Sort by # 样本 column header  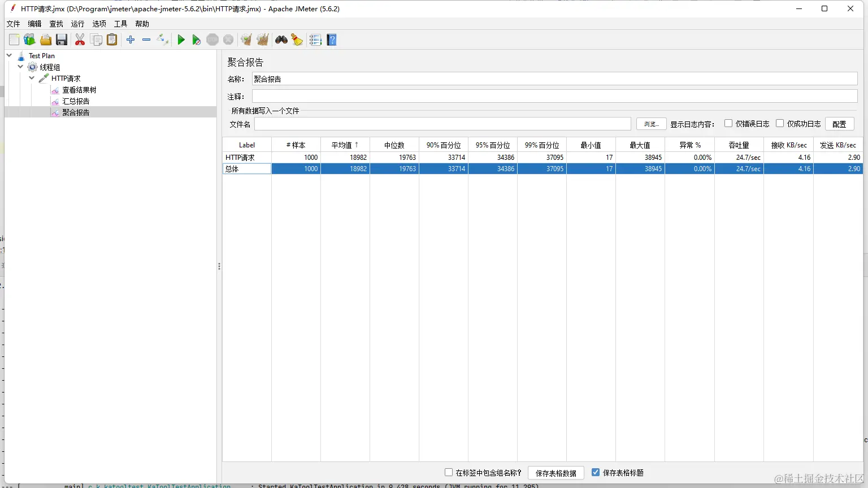click(x=296, y=145)
